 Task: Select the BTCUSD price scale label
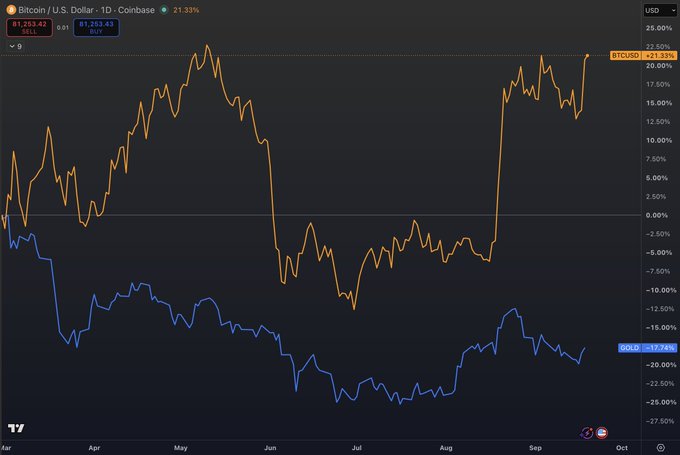click(625, 56)
